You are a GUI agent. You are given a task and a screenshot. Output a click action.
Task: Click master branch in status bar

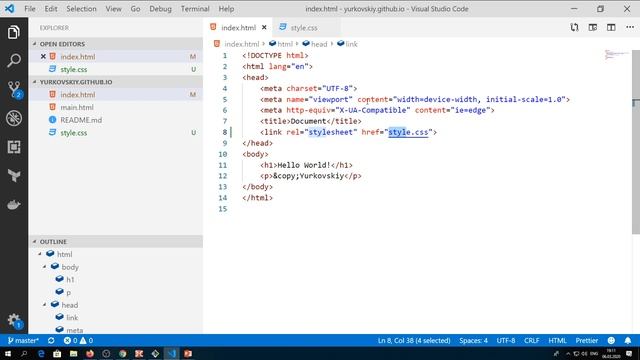click(23, 340)
